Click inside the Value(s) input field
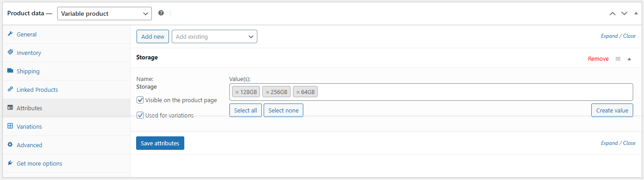 473,92
